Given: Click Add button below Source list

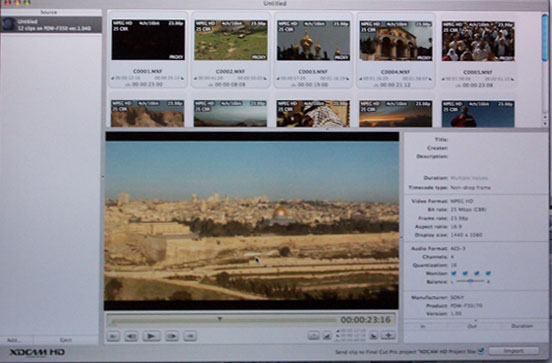Looking at the screenshot, I should pyautogui.click(x=15, y=340).
